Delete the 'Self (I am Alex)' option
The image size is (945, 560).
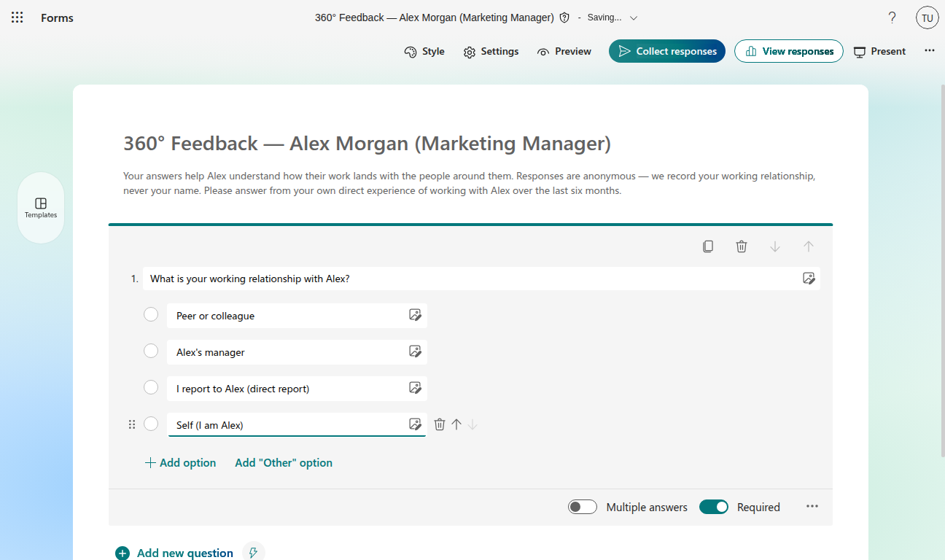tap(440, 424)
